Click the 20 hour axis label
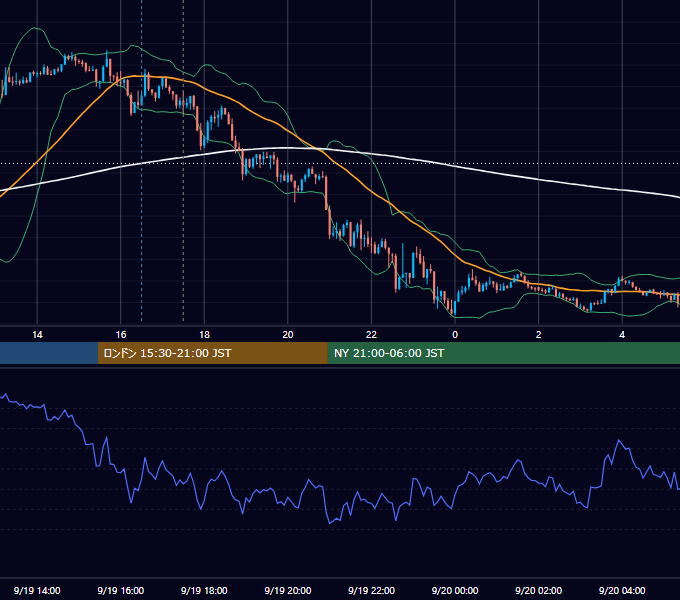This screenshot has width=680, height=600. point(288,335)
